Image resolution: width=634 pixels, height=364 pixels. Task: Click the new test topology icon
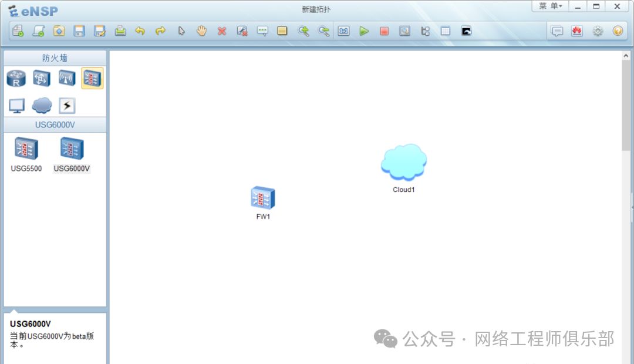tap(38, 31)
